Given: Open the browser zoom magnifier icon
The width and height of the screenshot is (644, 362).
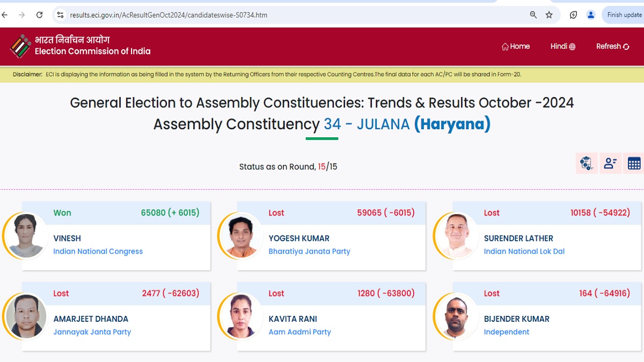Looking at the screenshot, I should pyautogui.click(x=533, y=15).
